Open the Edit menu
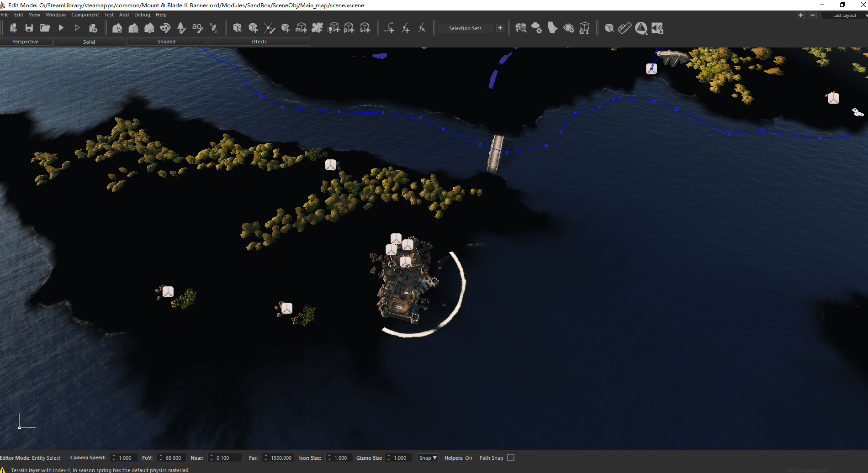868x473 pixels. pos(19,15)
